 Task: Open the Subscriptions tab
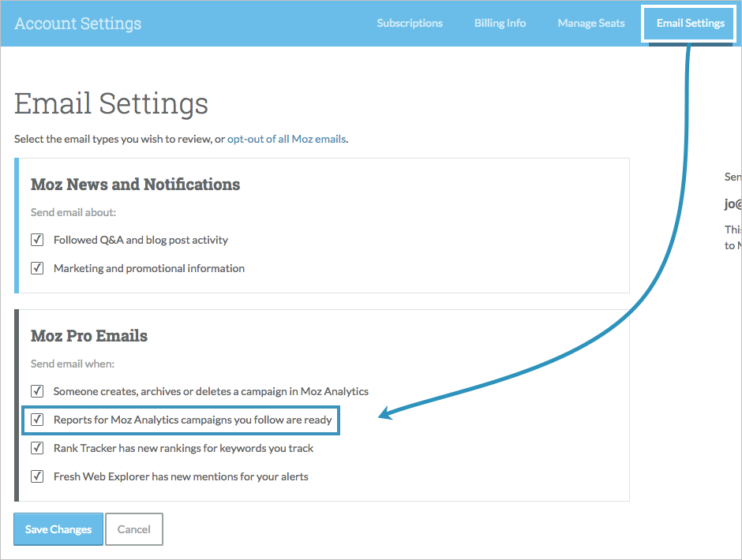click(410, 23)
